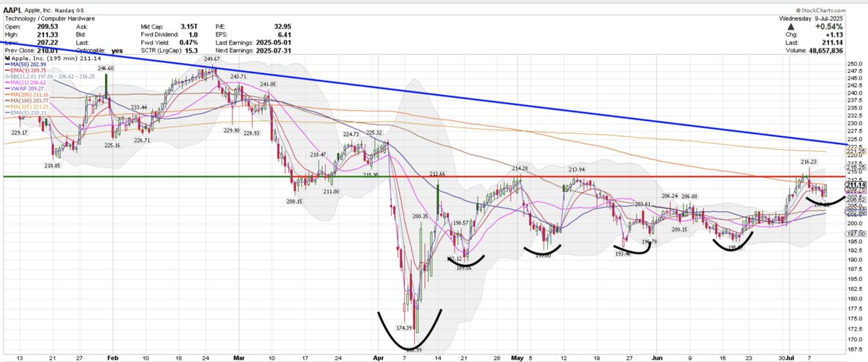Click the 226.71 price label

click(143, 140)
